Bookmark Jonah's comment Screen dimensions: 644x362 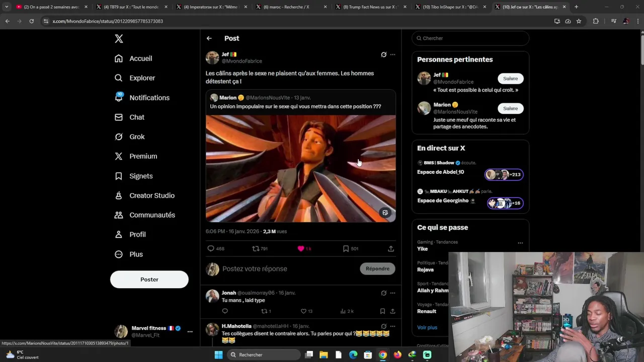[382, 311]
